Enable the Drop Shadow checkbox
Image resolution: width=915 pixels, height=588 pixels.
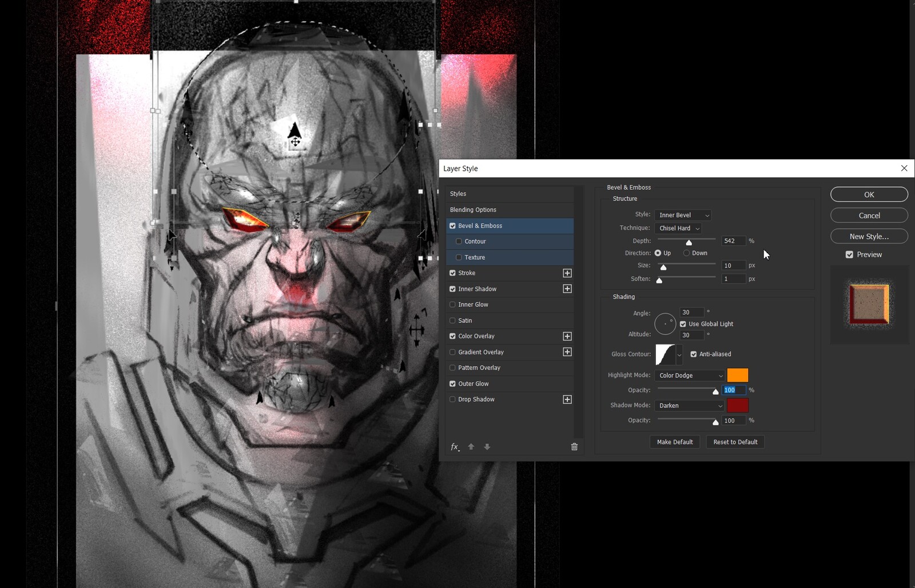click(x=452, y=399)
